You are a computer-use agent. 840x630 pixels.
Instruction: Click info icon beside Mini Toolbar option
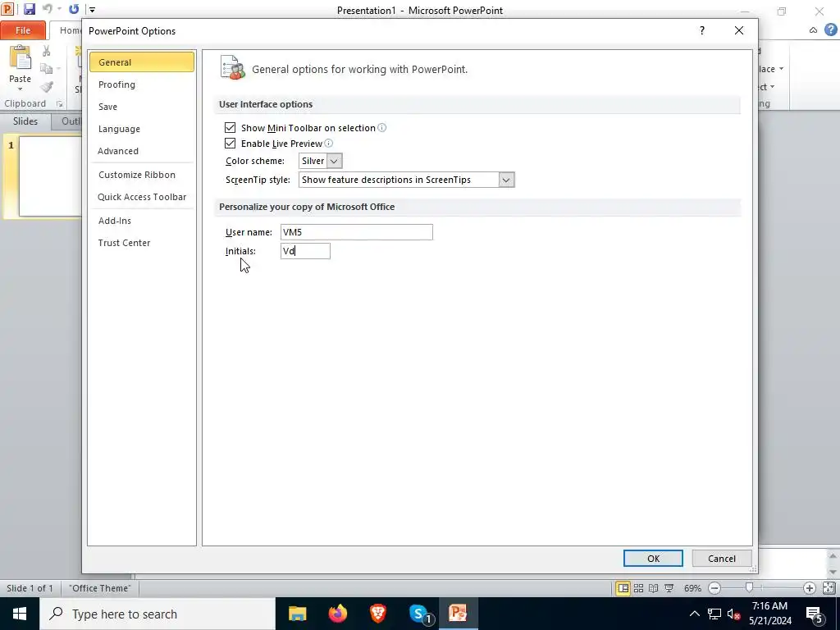pos(382,127)
